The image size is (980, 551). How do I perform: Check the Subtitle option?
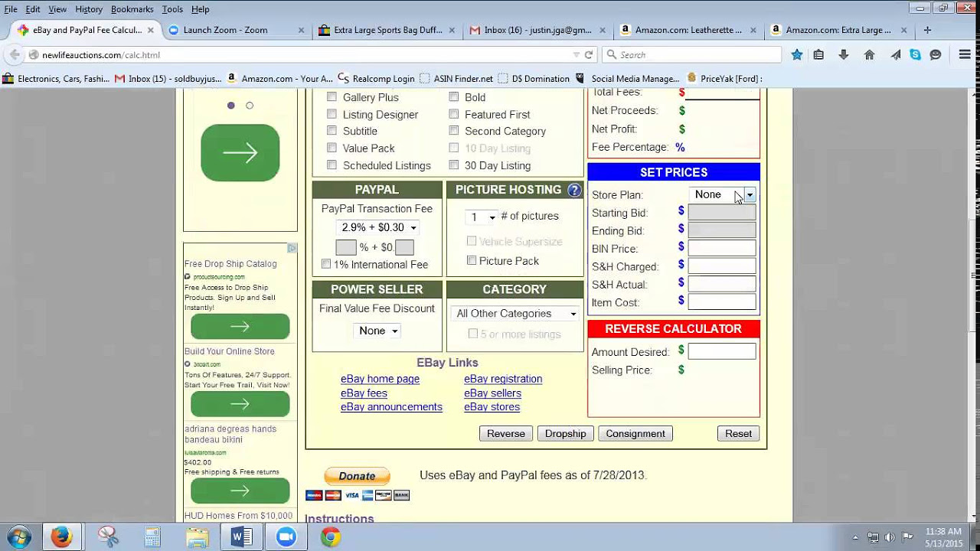click(332, 130)
